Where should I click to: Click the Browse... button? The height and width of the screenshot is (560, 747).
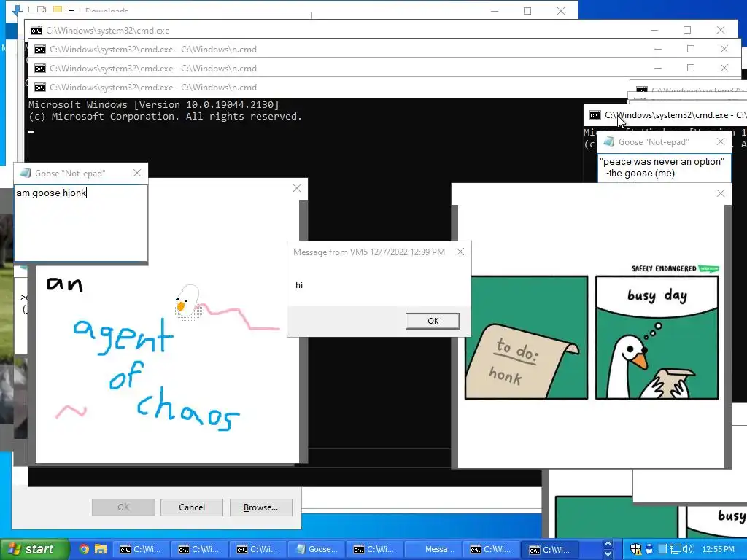click(x=260, y=507)
